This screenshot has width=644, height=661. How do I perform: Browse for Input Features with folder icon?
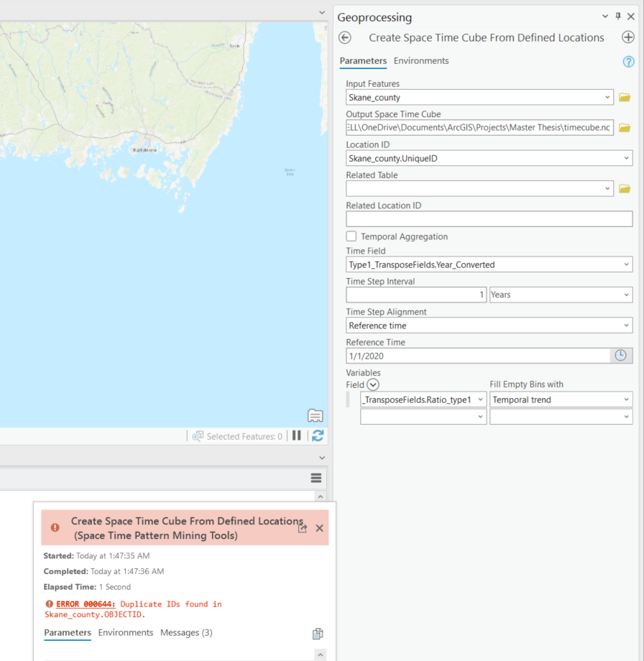(624, 97)
